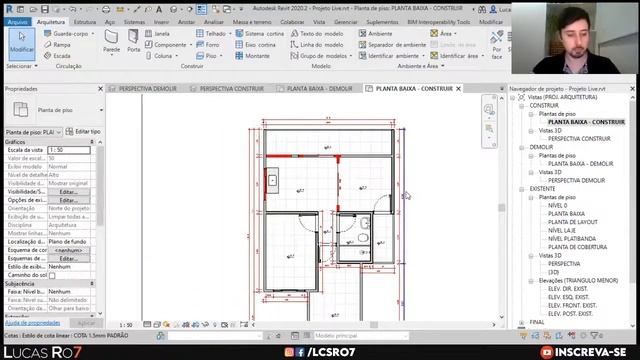Viewport: 640px width, 360px height.
Task: Choose the Telhado roof tool
Action: (x=211, y=34)
